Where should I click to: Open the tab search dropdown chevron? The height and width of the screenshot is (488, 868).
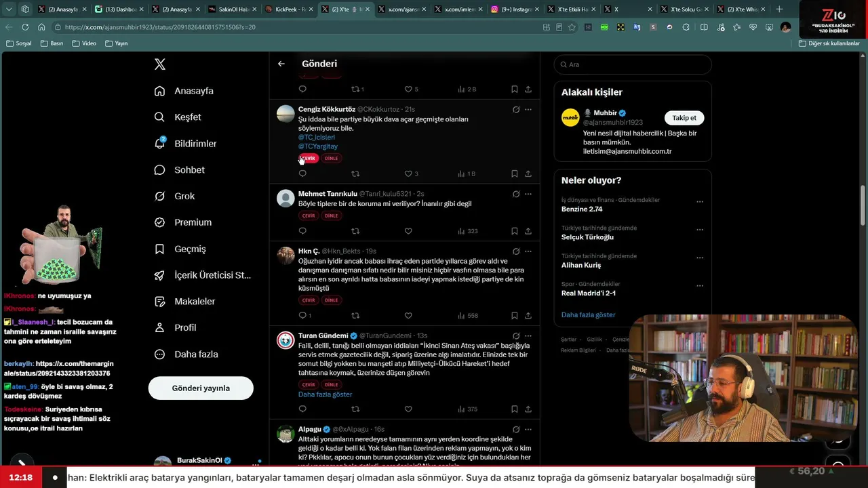(x=9, y=9)
